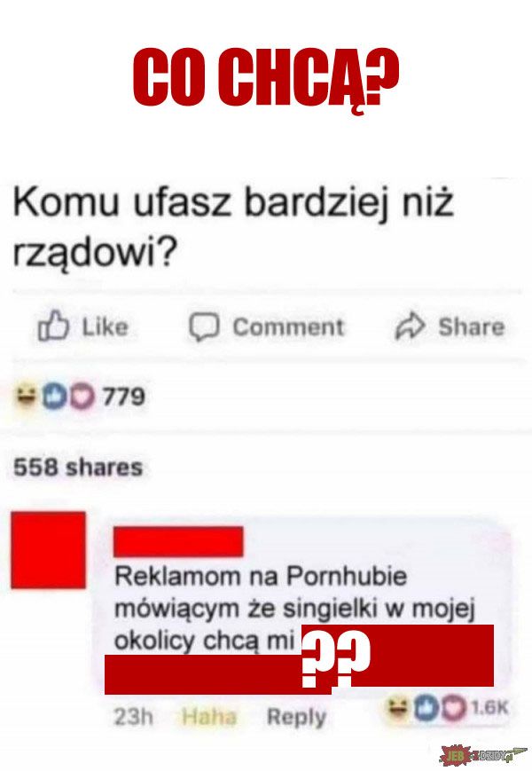The image size is (532, 771).
Task: Click the blue like reaction beside 1.6K
Action: click(426, 709)
